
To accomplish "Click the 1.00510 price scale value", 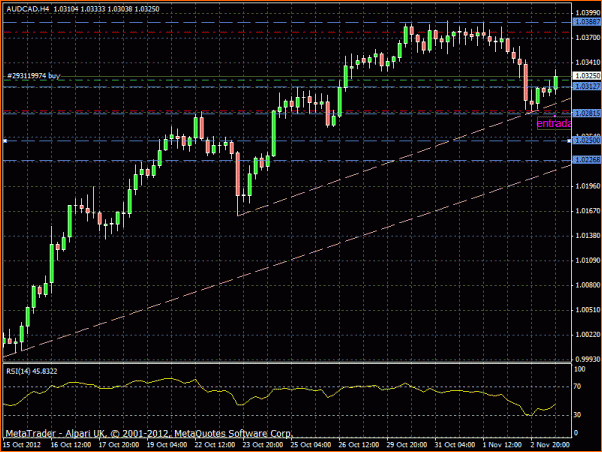I will [588, 310].
